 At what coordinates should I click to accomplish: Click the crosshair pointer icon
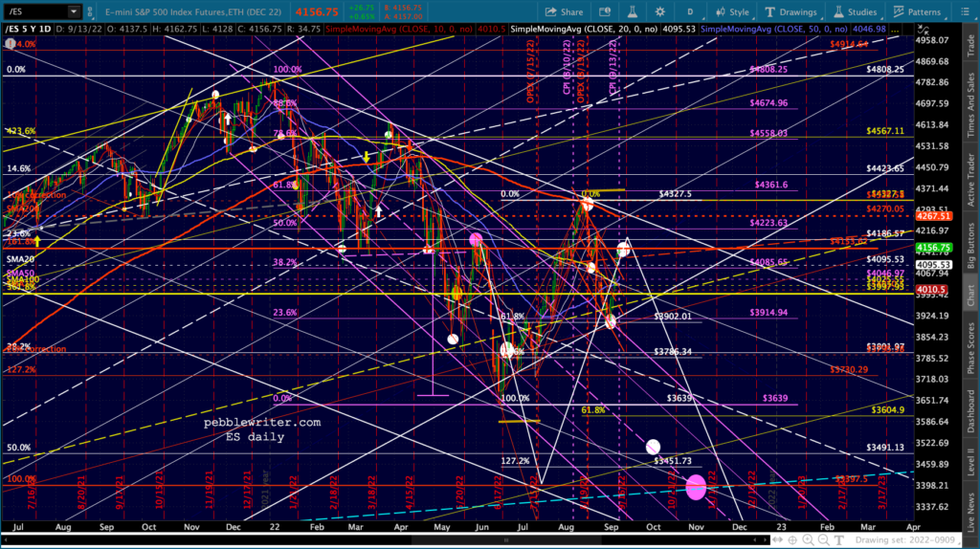coord(792,540)
